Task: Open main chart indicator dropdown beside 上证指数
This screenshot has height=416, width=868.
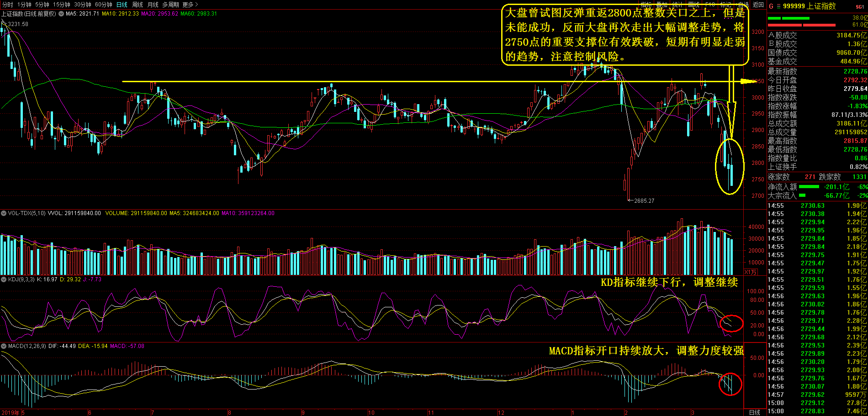Action: [60, 14]
